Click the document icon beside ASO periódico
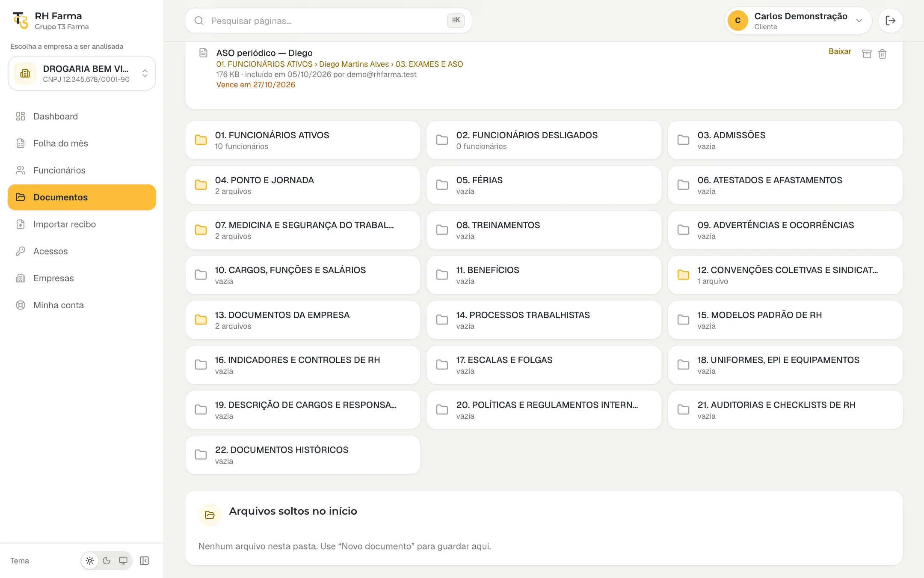Viewport: 924px width, 578px height. [x=204, y=53]
